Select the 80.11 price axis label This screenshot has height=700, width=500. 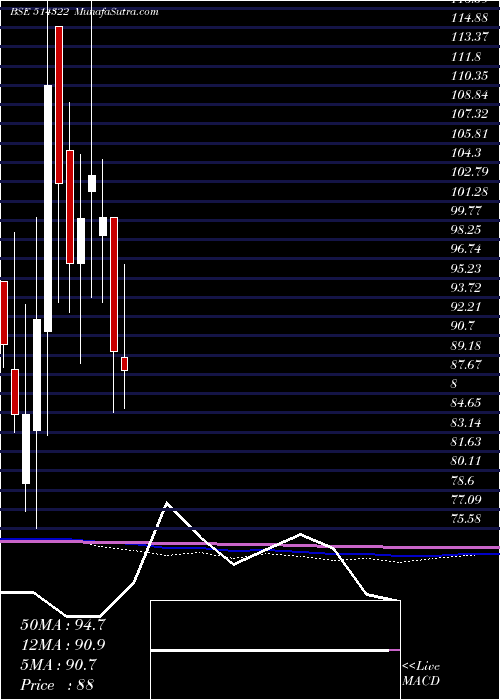tap(466, 460)
